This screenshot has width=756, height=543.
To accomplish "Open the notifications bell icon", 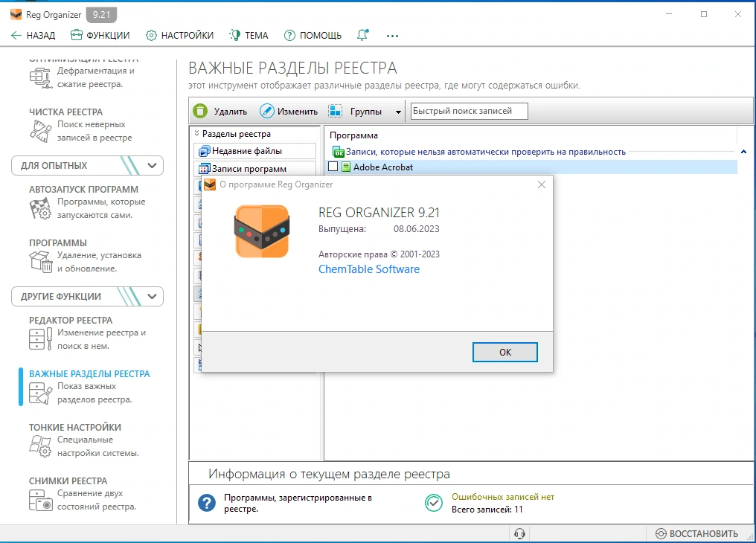I will (362, 35).
